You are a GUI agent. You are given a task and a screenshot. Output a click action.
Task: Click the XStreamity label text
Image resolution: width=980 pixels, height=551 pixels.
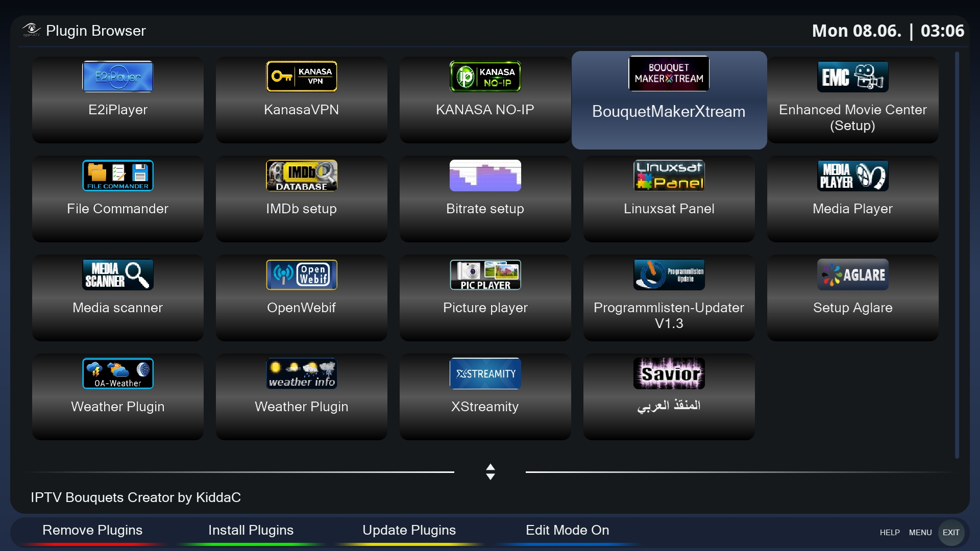485,407
